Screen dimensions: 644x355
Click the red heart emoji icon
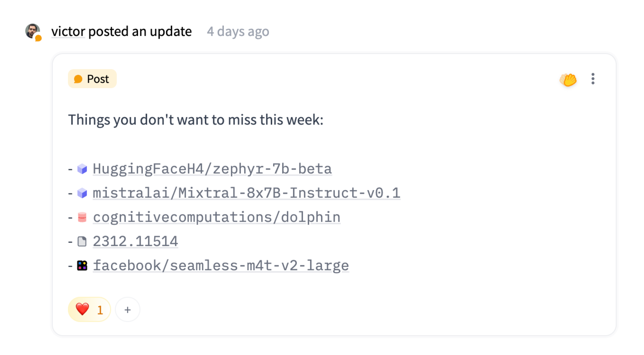(82, 309)
